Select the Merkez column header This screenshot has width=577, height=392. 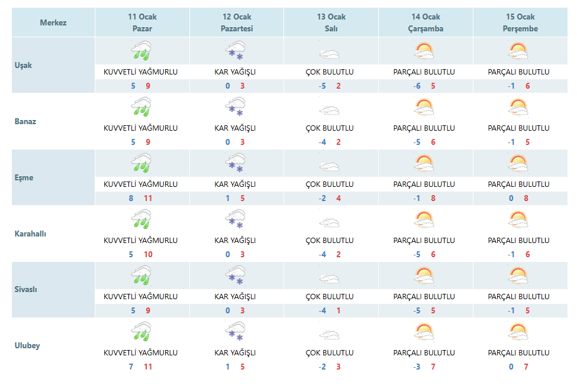coord(53,22)
